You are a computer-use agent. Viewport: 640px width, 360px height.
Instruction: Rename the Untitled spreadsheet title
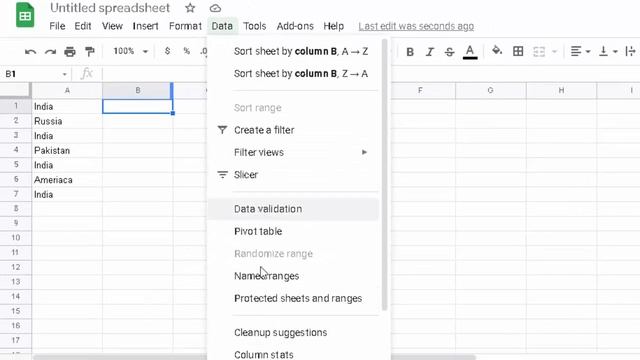(x=110, y=8)
